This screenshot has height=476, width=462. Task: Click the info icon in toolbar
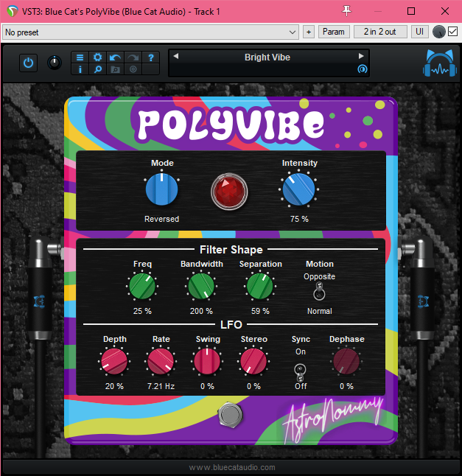point(80,70)
